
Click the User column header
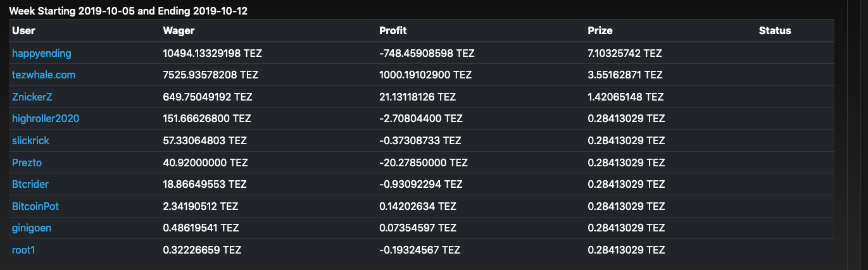[x=23, y=30]
